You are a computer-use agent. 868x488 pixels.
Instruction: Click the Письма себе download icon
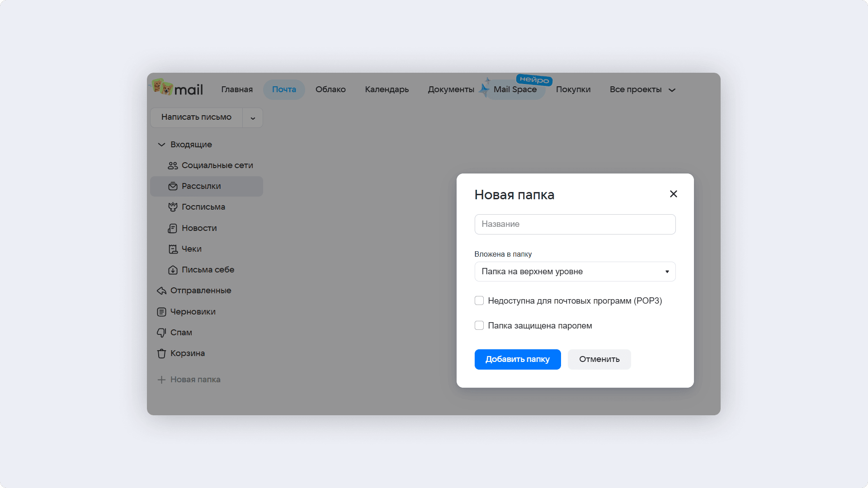(x=173, y=270)
